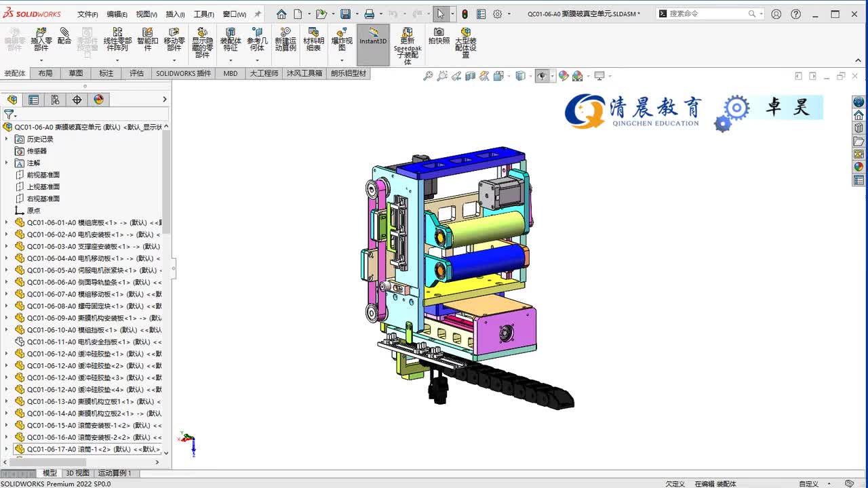Open the 插入(I) Insert menu

175,14
